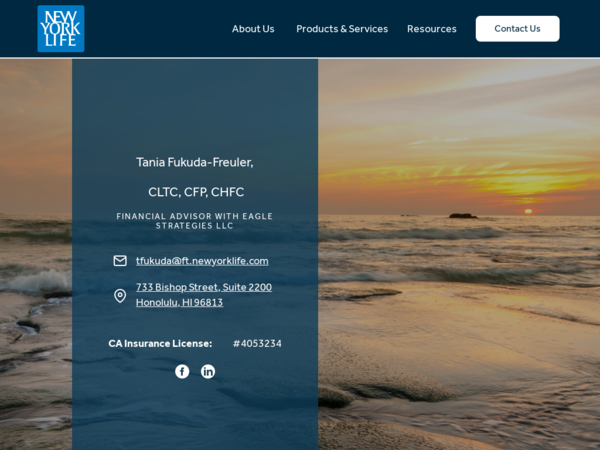Click the tfukuda@ft.newyorklife.com email link
The image size is (600, 450).
202,261
